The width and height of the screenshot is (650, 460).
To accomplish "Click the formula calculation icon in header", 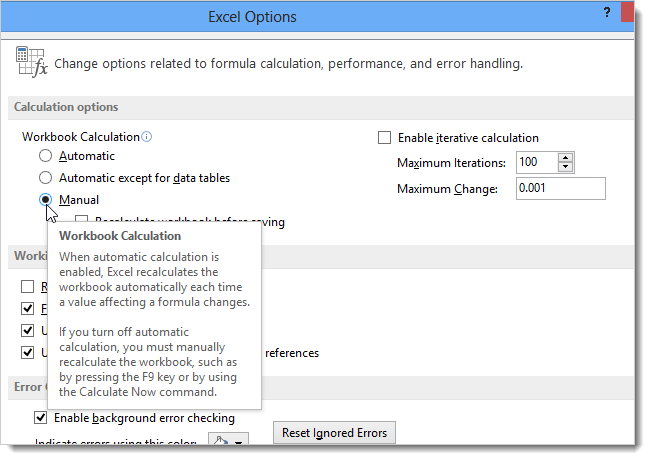I will pos(31,62).
